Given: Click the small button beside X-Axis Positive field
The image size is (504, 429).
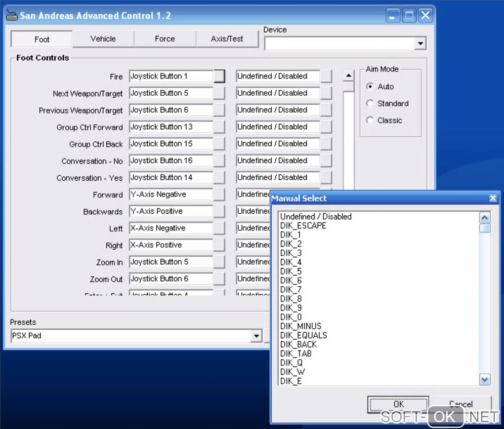Looking at the screenshot, I should (219, 245).
